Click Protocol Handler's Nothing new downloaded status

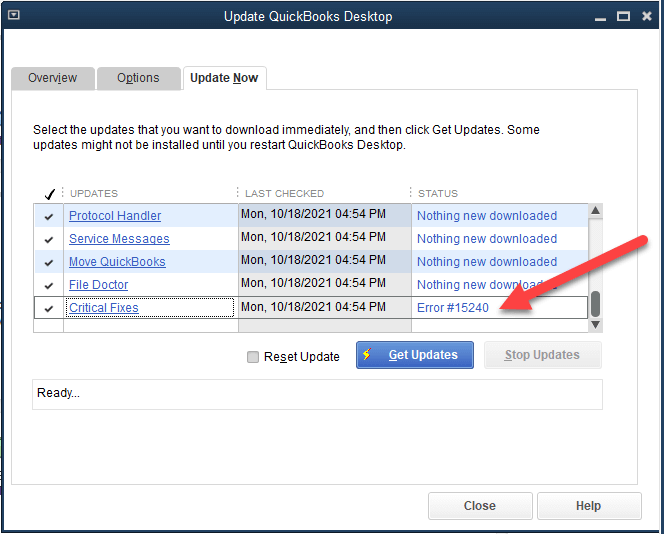click(487, 216)
